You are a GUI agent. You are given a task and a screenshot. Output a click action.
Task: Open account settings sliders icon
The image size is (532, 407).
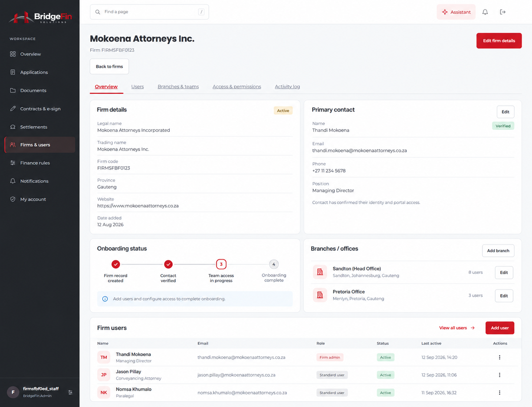(x=70, y=392)
